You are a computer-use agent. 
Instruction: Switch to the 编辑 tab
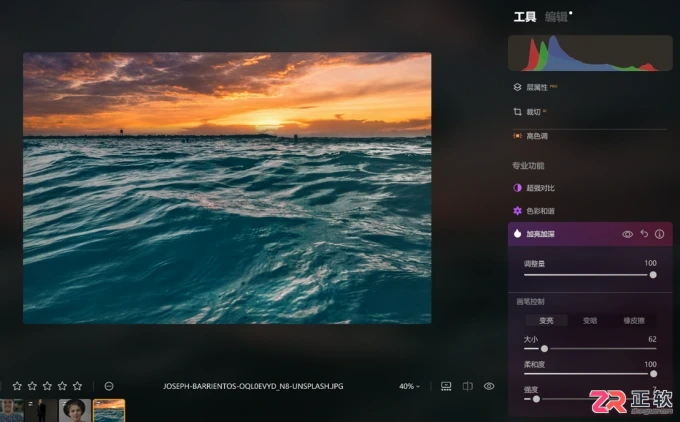(556, 17)
